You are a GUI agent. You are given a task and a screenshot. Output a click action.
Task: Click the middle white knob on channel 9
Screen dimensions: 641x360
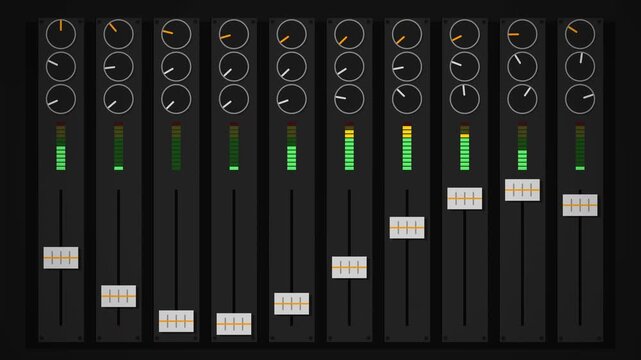(x=522, y=67)
